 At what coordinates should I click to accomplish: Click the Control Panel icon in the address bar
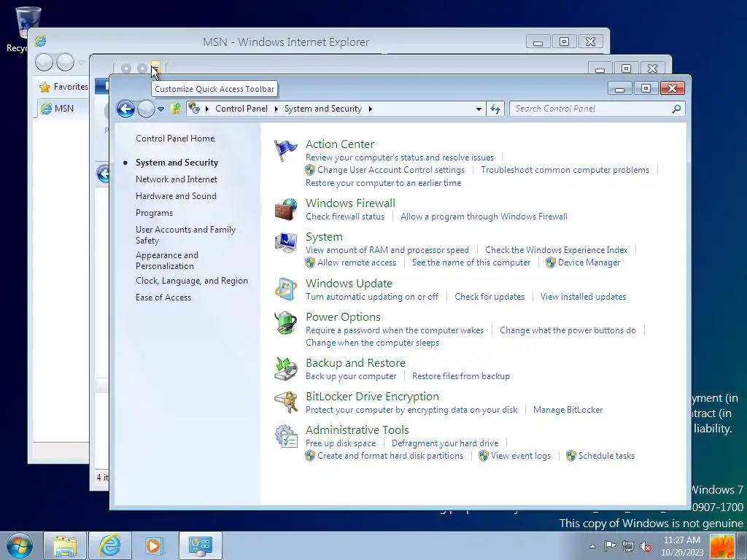pyautogui.click(x=194, y=109)
